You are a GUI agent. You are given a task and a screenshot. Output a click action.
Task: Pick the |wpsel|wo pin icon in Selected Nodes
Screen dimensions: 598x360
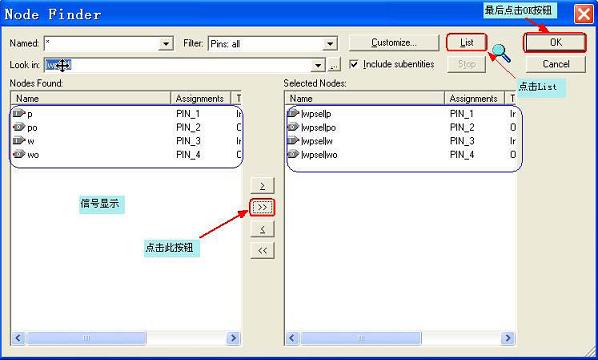point(293,154)
